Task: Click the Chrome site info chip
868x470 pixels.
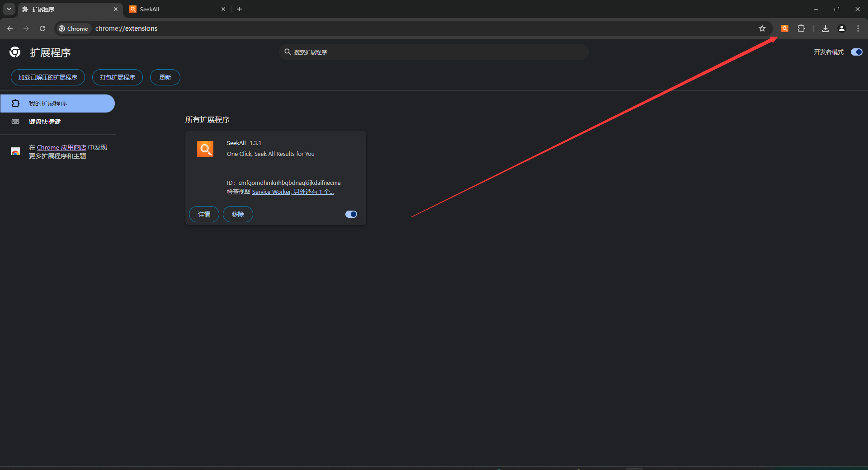Action: click(x=74, y=28)
